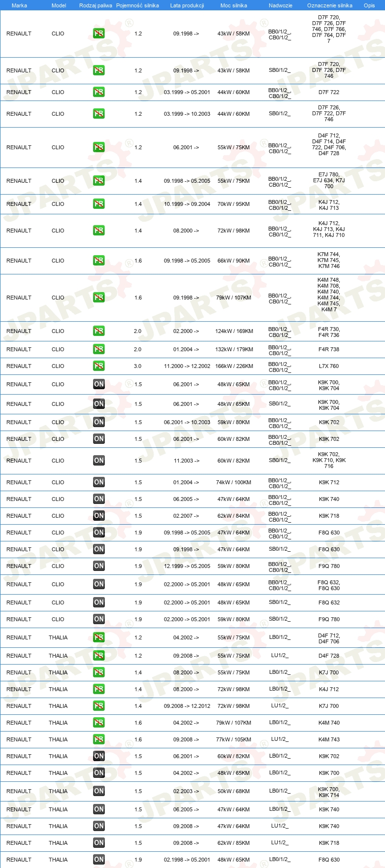Click the Marka column header
This screenshot has width=385, height=868.
pos(19,5)
